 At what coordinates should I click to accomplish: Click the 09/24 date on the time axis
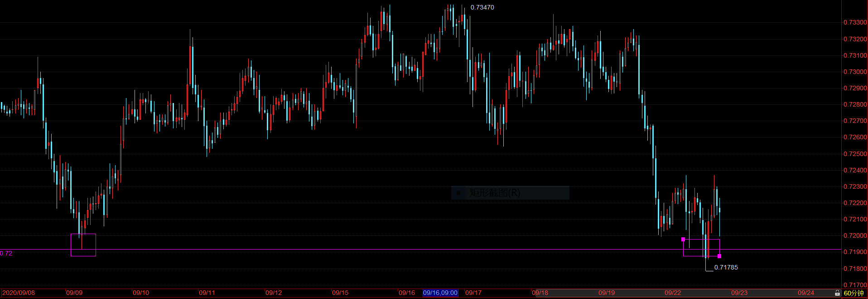tap(806, 293)
